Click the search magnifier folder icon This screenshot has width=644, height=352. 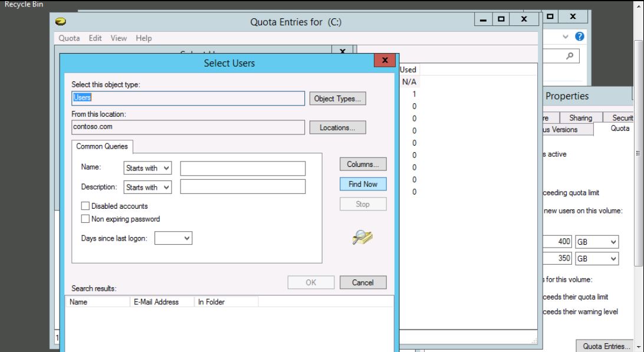click(362, 237)
